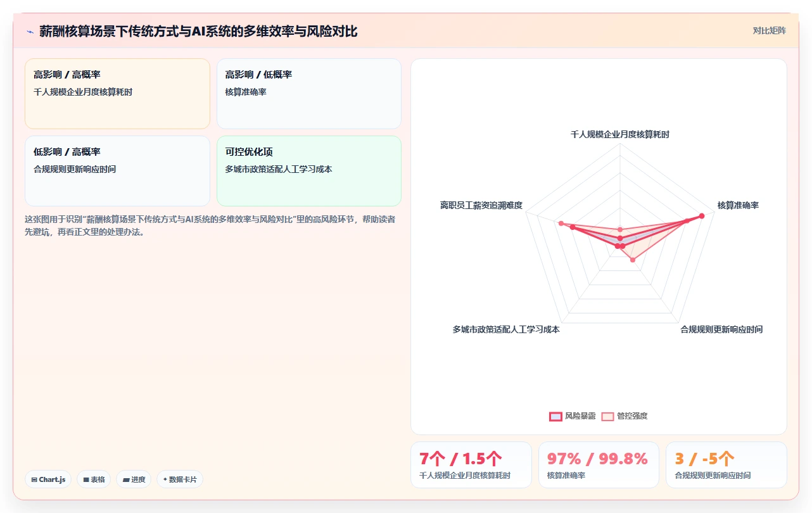Screen dimensions: 812x513
Task: Click 核算准确率 text in the 高影响 / 低概率 card
Action: [246, 92]
